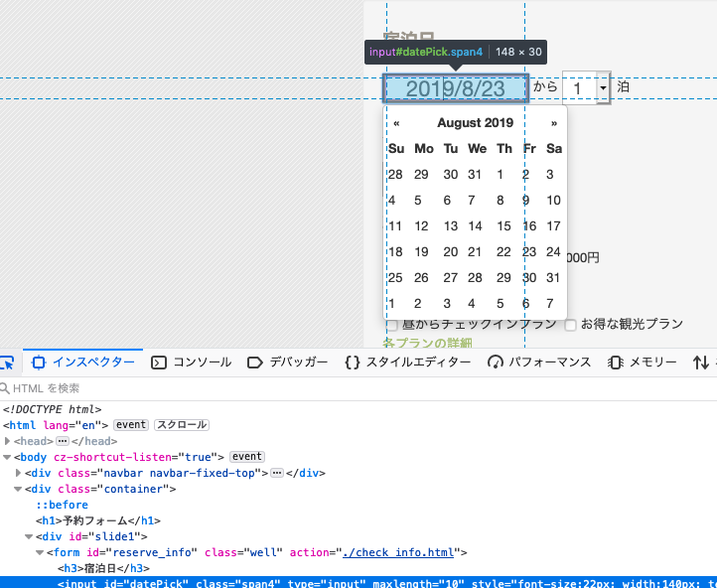Expand ellipsis in navbar div
This screenshot has width=717, height=588.
(x=277, y=473)
